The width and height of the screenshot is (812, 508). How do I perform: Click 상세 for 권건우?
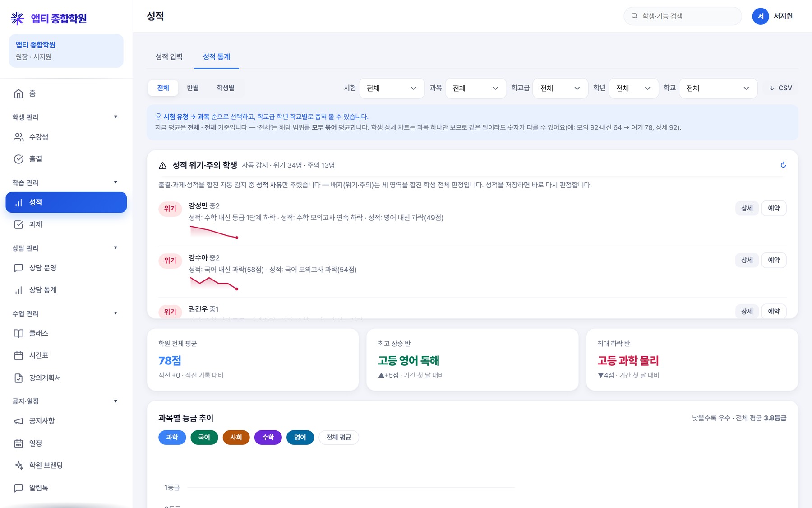747,311
